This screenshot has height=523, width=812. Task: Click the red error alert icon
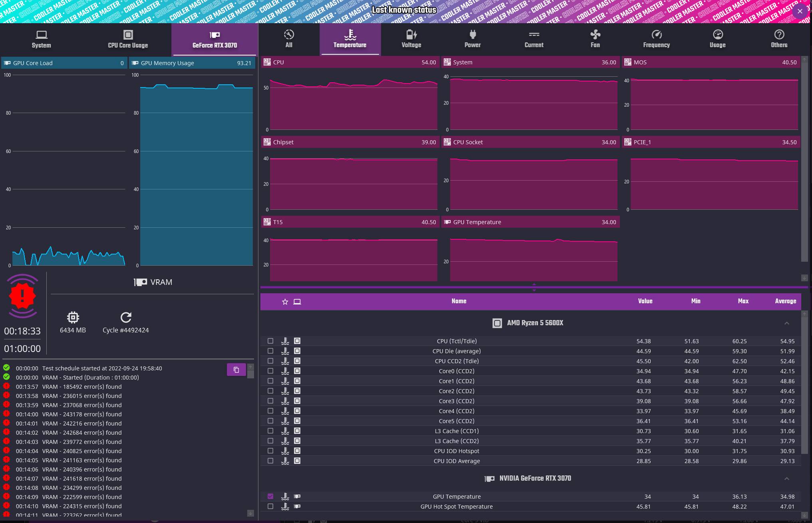click(x=22, y=296)
